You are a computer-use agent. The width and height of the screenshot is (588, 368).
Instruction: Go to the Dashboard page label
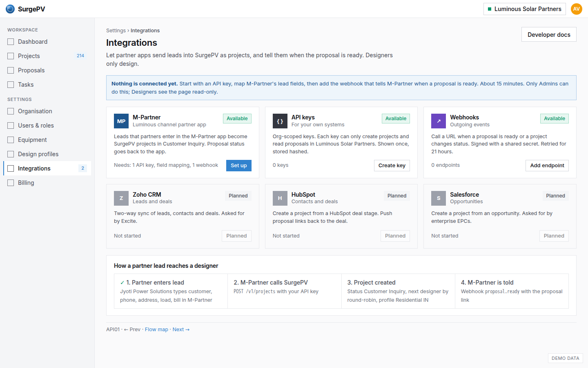click(x=33, y=42)
